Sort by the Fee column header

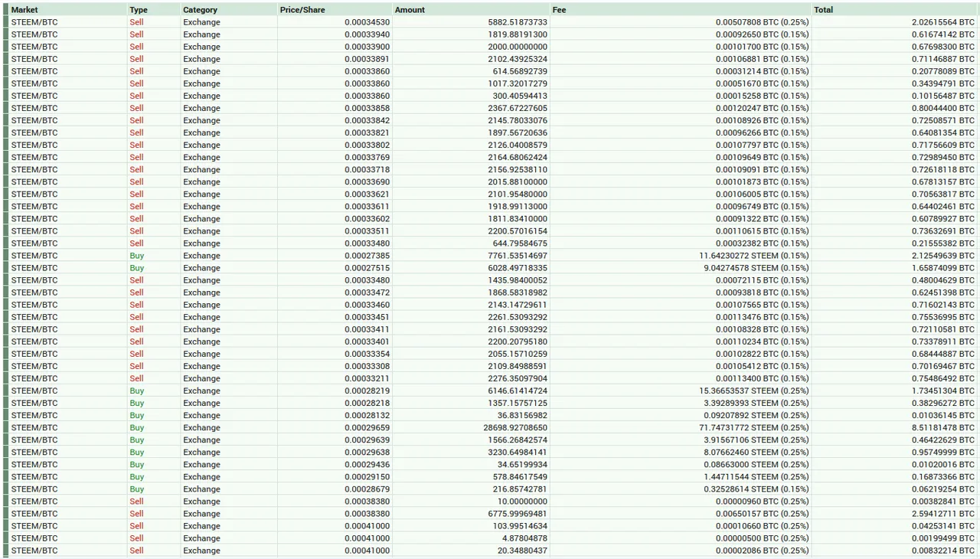coord(681,10)
